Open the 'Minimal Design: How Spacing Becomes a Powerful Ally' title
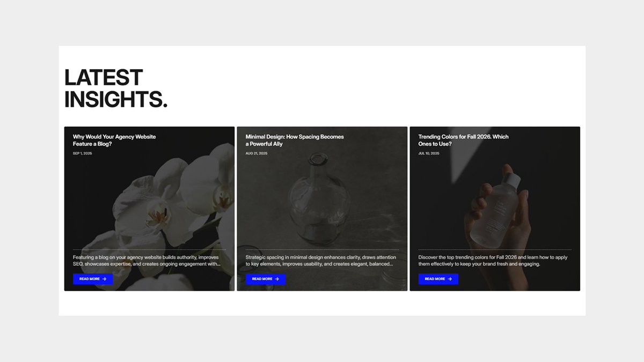The image size is (644, 362). click(295, 140)
